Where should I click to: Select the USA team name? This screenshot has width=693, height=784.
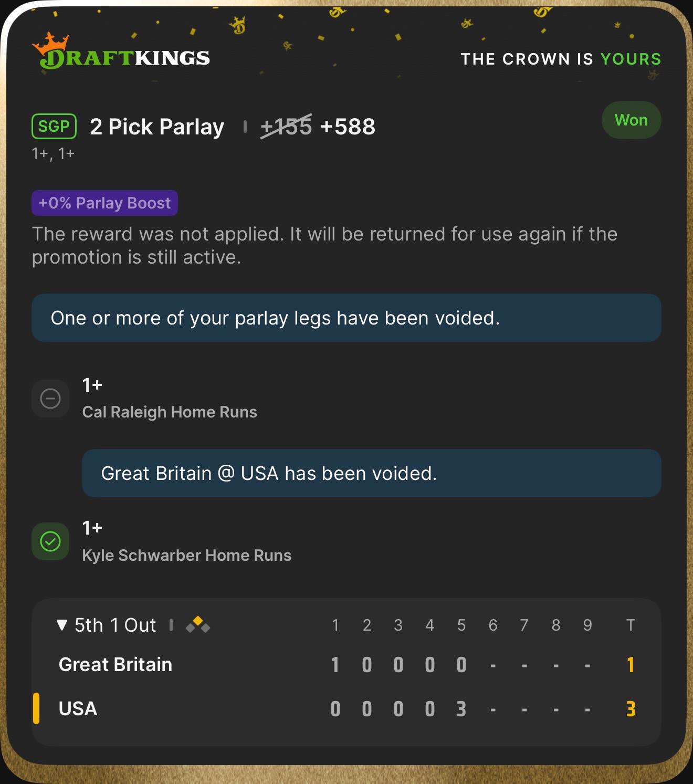pyautogui.click(x=78, y=709)
